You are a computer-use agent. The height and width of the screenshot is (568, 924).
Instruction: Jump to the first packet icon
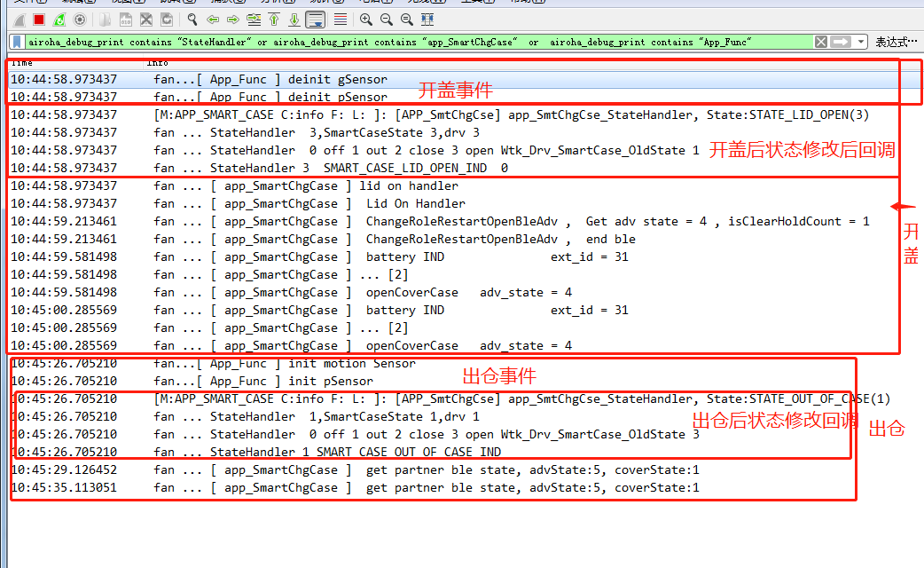pyautogui.click(x=274, y=20)
